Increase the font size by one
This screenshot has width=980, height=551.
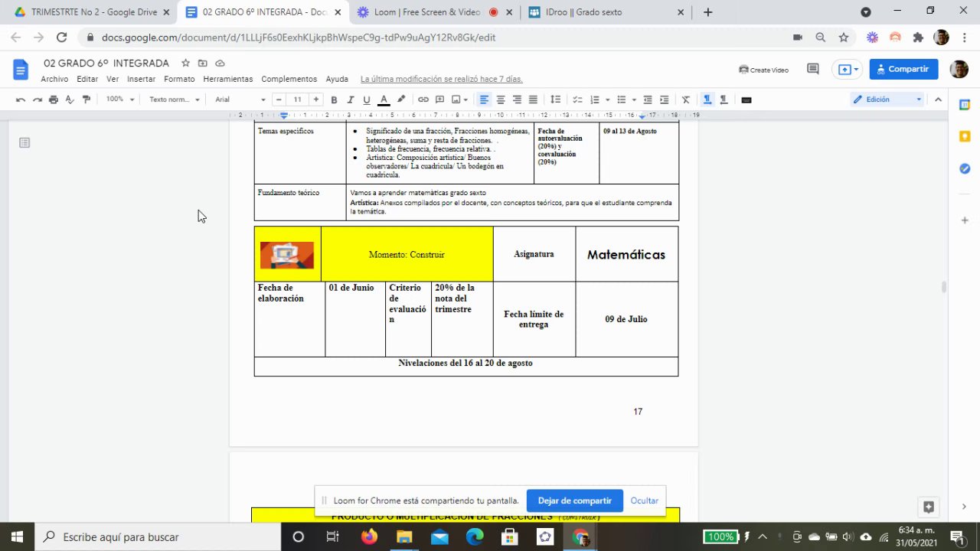click(x=315, y=99)
